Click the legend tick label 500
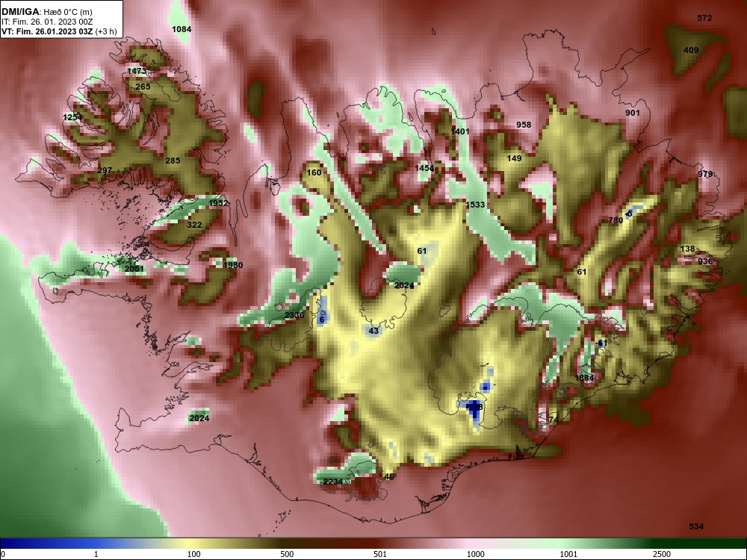The width and height of the screenshot is (747, 560). [x=287, y=554]
